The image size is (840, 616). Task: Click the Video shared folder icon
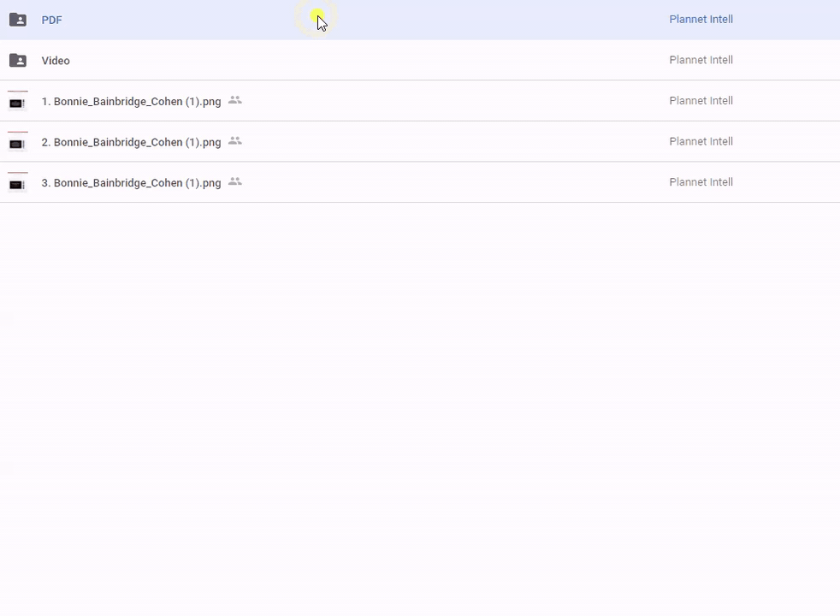[x=17, y=61]
